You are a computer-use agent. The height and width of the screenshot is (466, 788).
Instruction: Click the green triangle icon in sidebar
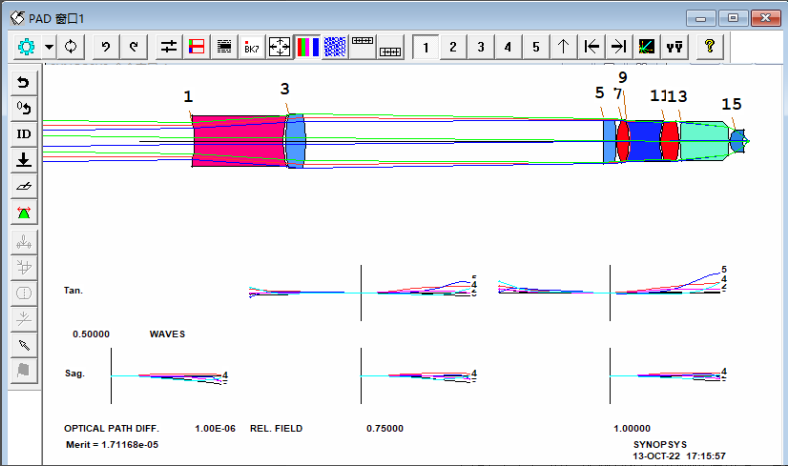tap(24, 212)
